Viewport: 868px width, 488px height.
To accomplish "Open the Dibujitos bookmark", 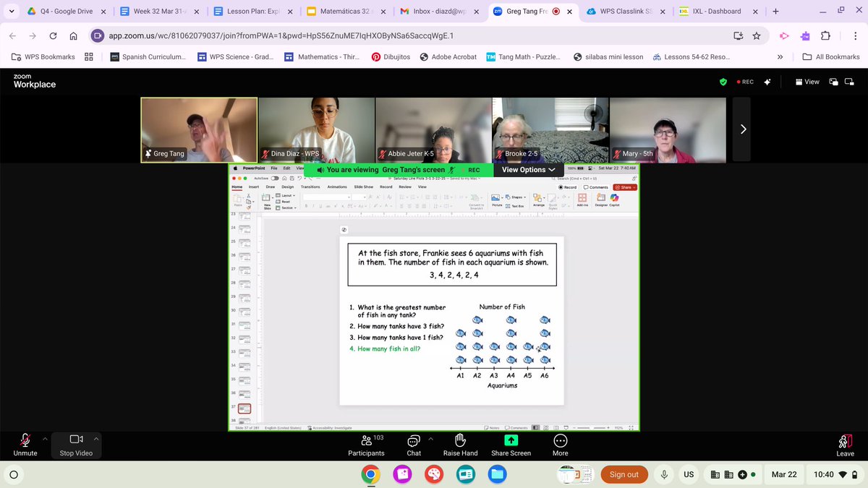I will [391, 56].
